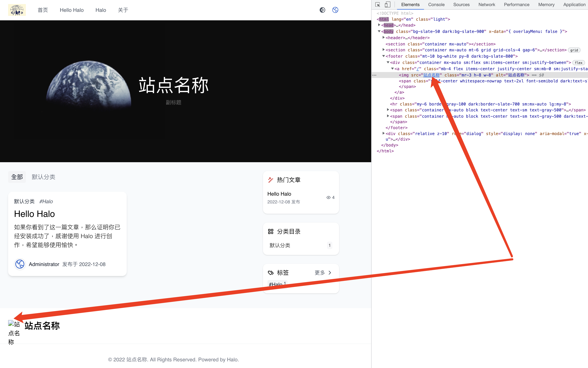
Task: Click the globe icon in the top bar
Action: [x=335, y=10]
